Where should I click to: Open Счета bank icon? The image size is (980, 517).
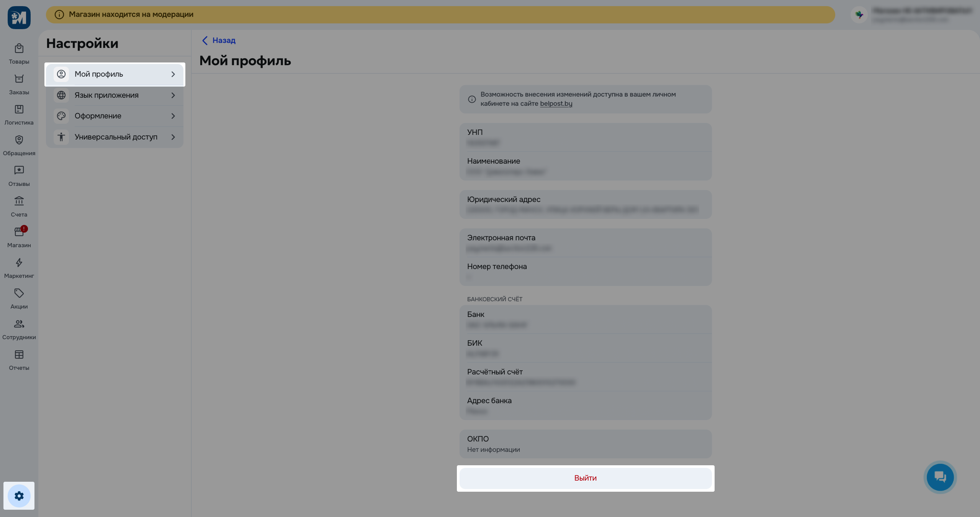[x=19, y=201]
